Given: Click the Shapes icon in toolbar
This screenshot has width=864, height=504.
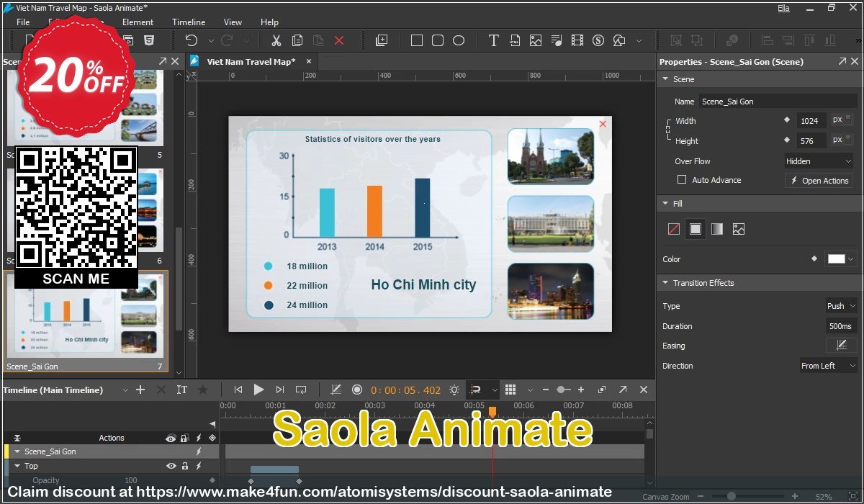Looking at the screenshot, I should (619, 40).
